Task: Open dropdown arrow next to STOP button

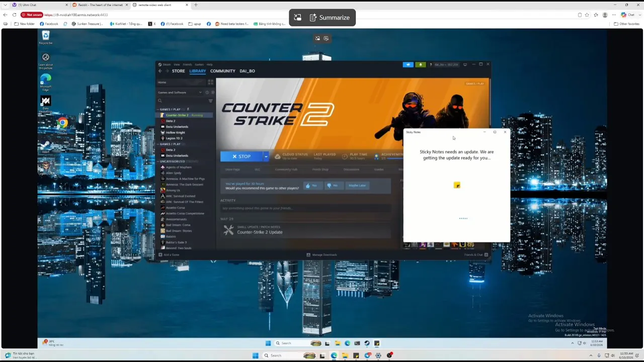Action: click(x=266, y=156)
